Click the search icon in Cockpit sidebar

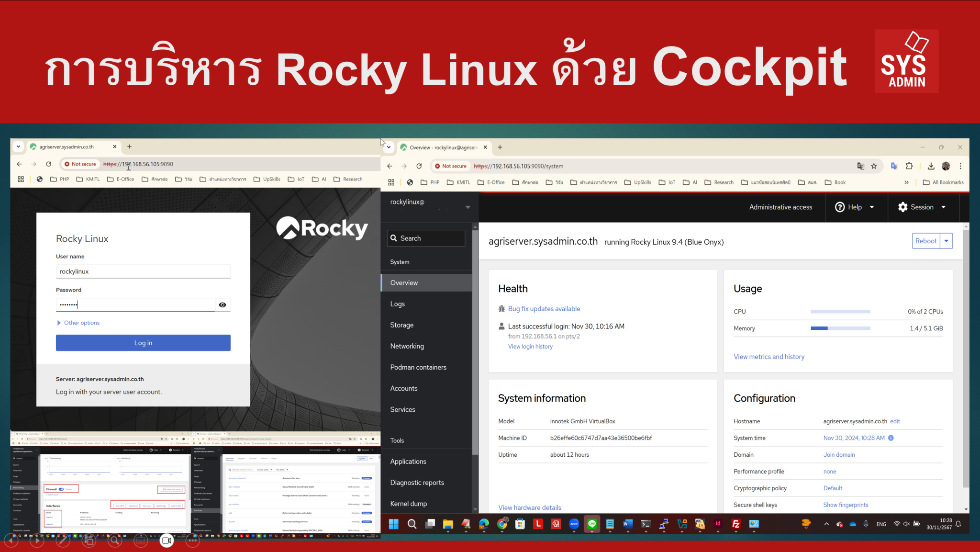coord(394,238)
